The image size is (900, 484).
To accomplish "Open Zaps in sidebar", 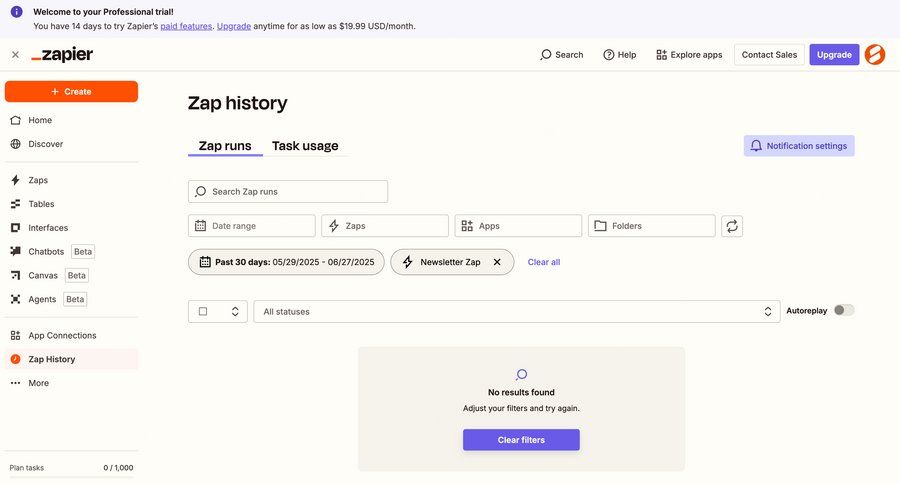I will [x=71, y=180].
